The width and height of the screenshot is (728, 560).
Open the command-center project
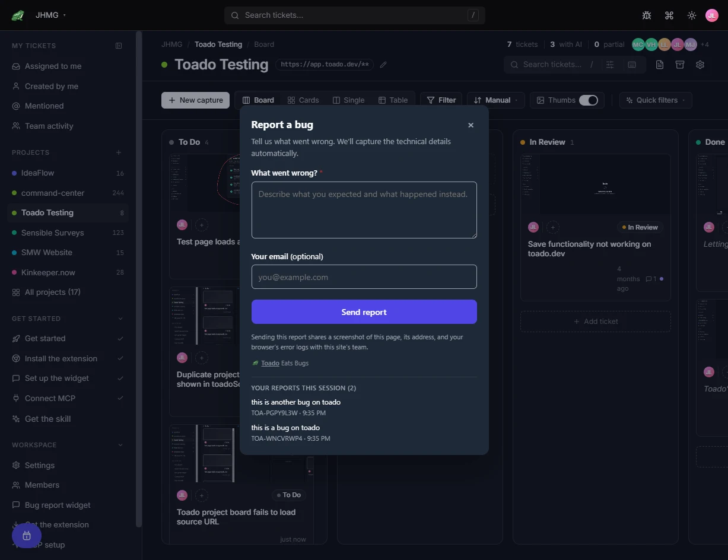click(68, 193)
